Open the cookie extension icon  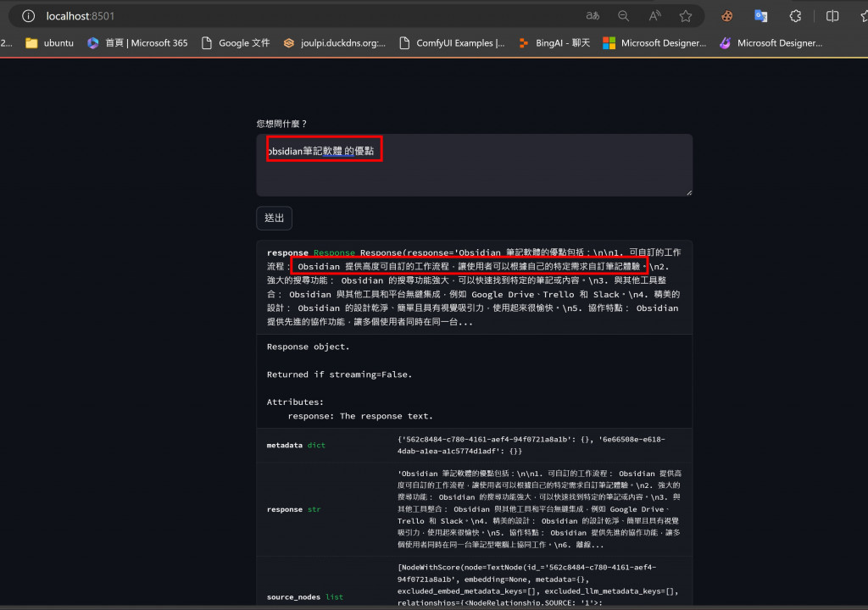(x=726, y=16)
